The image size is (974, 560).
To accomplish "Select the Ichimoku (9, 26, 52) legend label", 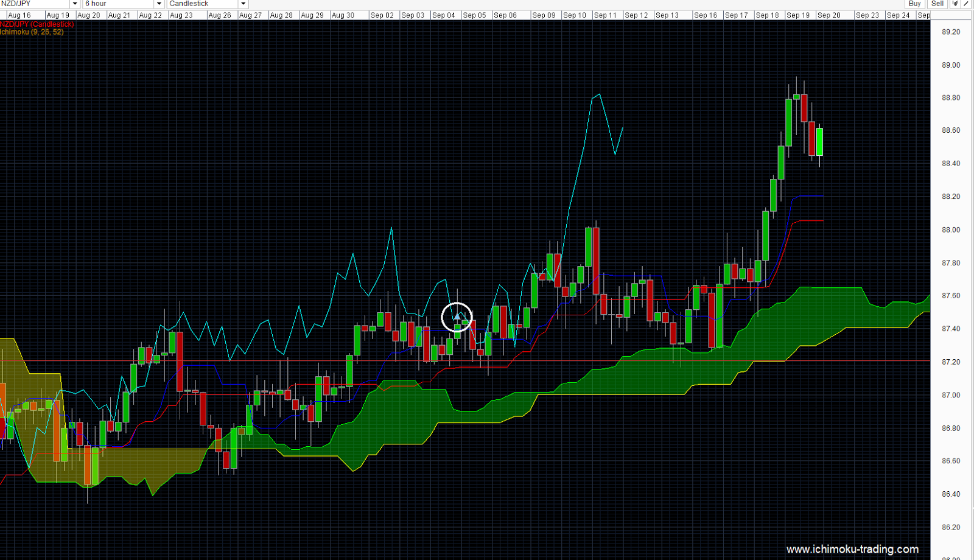I will click(32, 32).
